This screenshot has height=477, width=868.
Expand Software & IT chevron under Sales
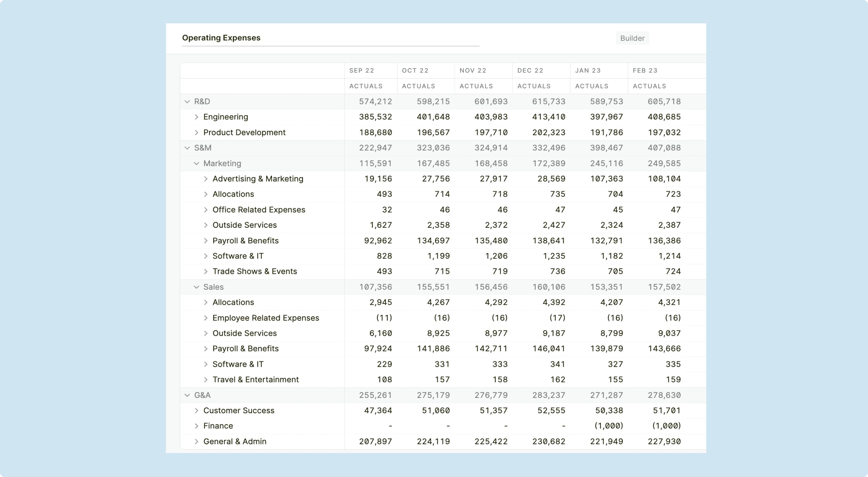tap(205, 364)
